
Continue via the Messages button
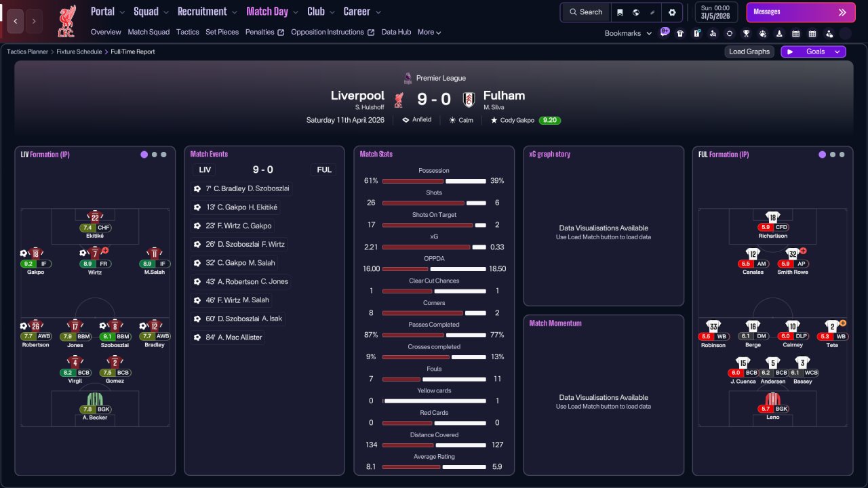pos(800,12)
